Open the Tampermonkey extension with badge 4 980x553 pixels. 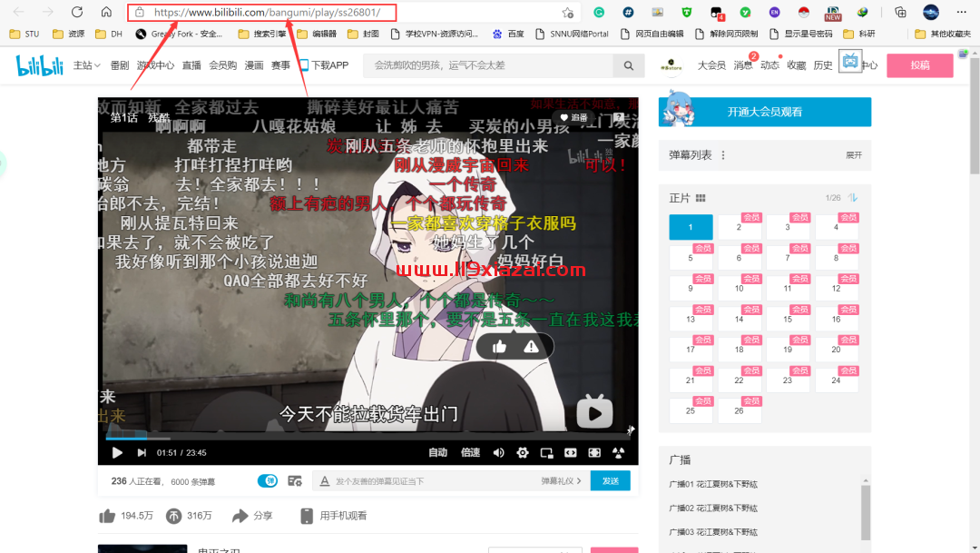[716, 13]
